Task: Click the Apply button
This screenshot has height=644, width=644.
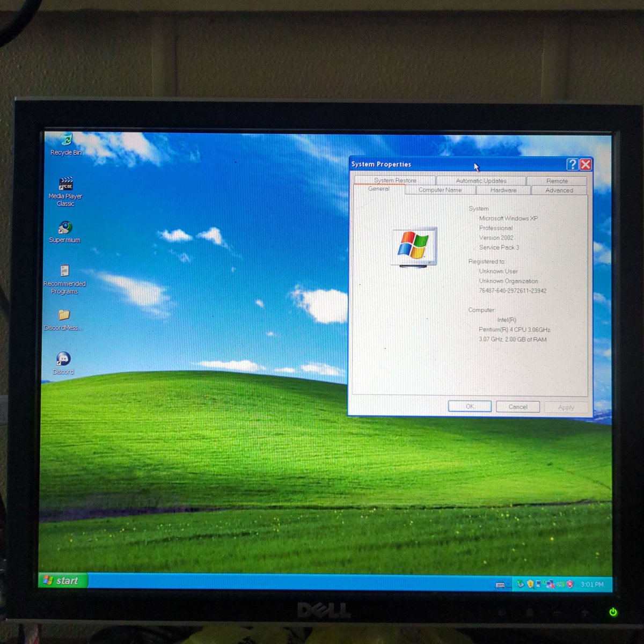Action: (x=565, y=407)
